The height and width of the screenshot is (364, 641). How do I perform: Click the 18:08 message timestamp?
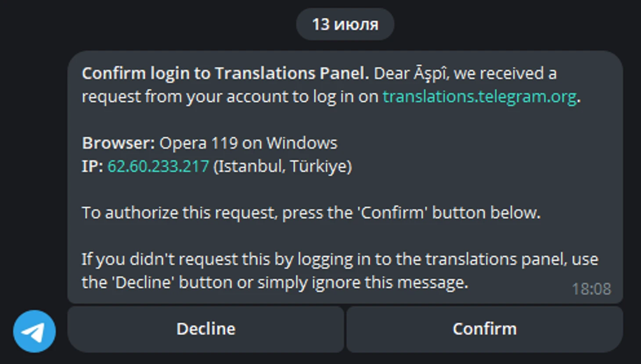tap(591, 289)
